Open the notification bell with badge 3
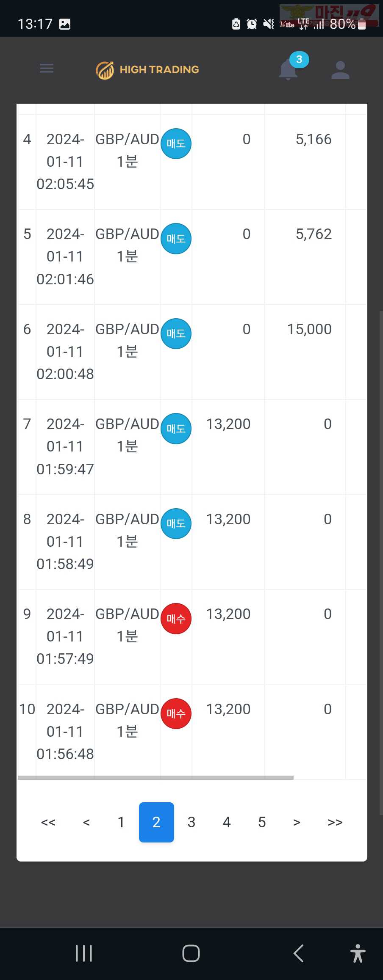The width and height of the screenshot is (383, 980). (289, 69)
